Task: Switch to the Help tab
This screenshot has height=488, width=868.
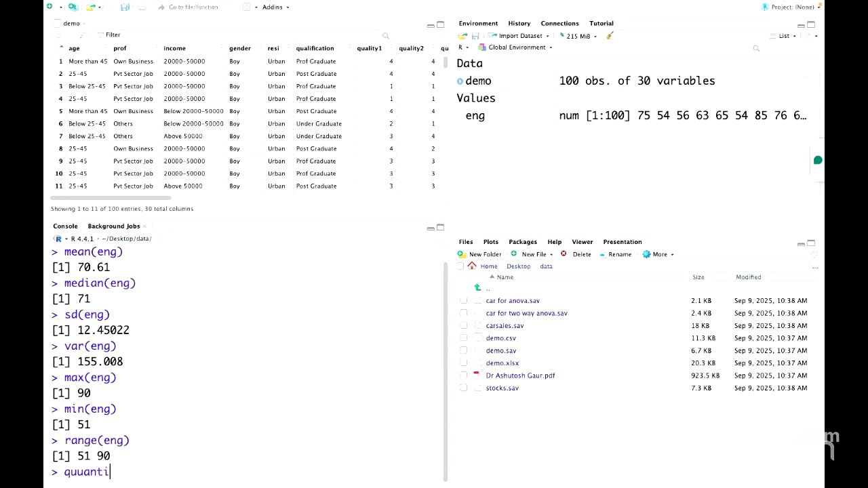Action: 555,241
